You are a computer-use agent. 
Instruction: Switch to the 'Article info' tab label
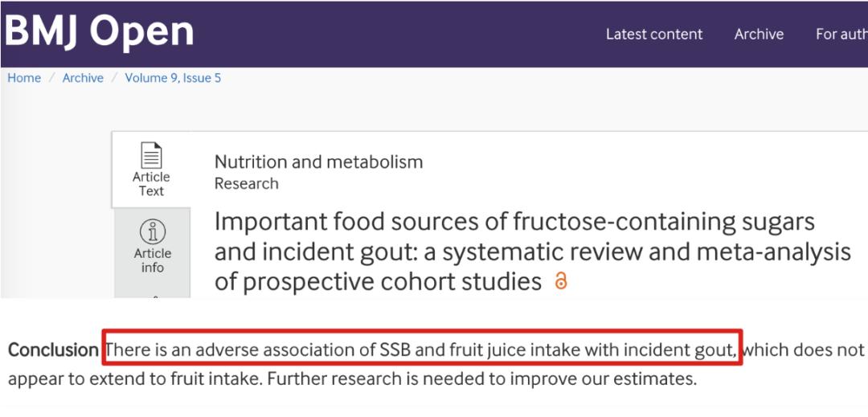pos(153,260)
